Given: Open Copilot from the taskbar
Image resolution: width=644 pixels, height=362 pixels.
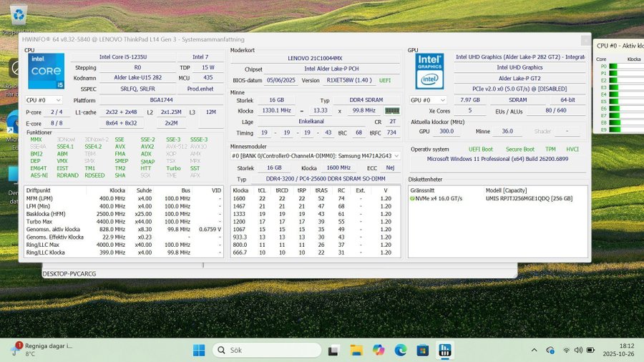Looking at the screenshot, I should click(x=378, y=350).
